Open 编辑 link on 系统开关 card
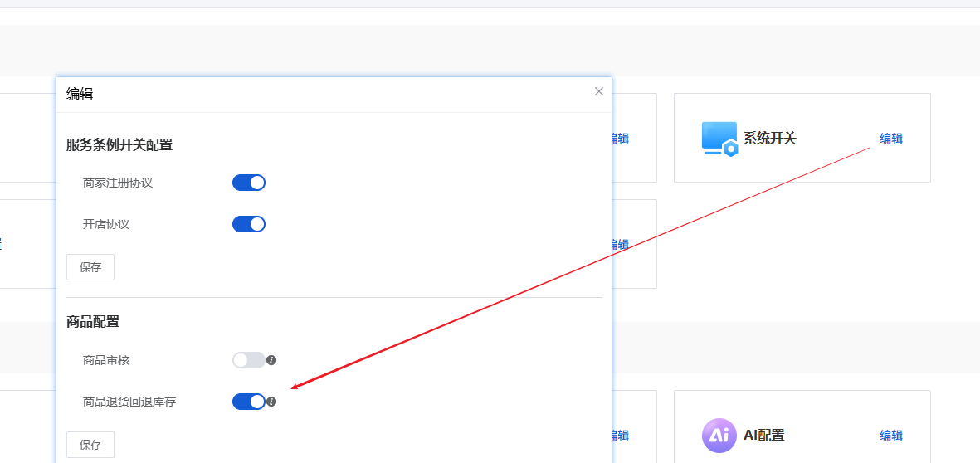This screenshot has width=980, height=463. pyautogui.click(x=891, y=139)
